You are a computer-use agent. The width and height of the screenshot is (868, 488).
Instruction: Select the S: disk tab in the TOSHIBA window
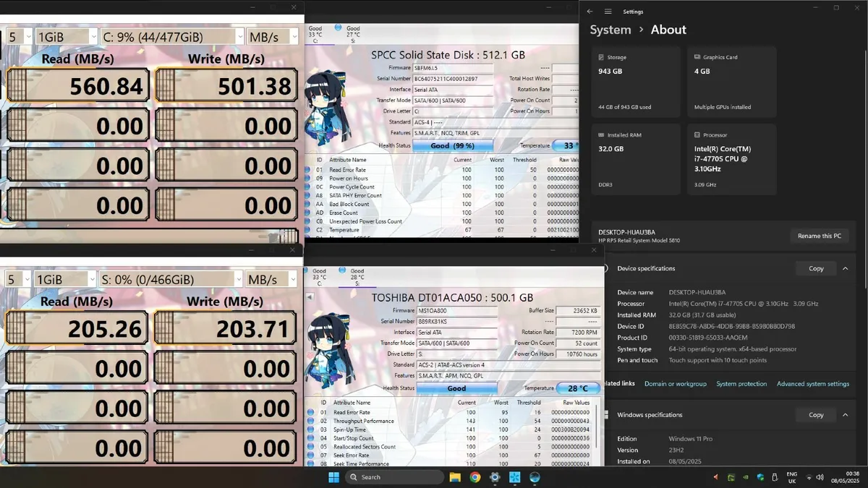(x=357, y=277)
